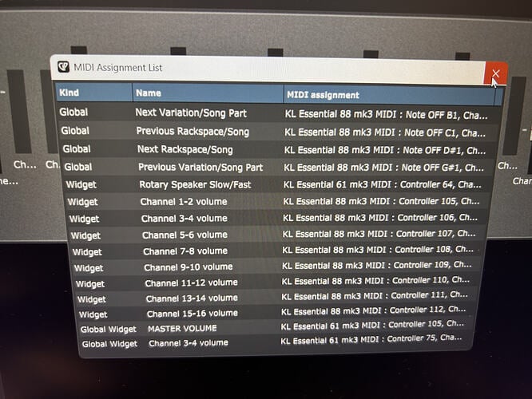This screenshot has height=399, width=532.
Task: Close the MIDI Assignment List dialog
Action: point(496,73)
